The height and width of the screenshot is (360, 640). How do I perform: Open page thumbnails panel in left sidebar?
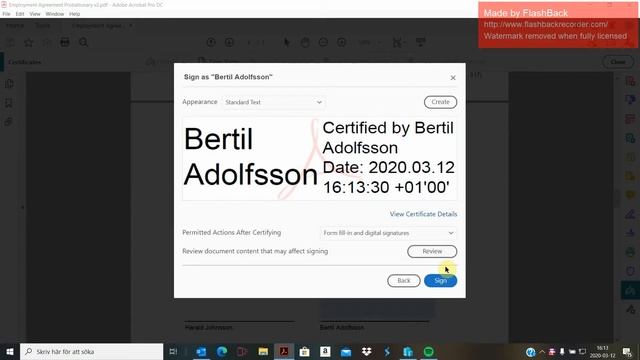click(9, 84)
